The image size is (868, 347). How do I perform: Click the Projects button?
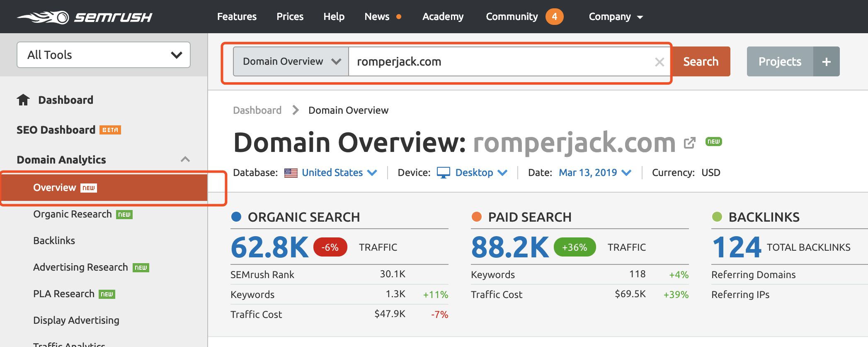[780, 61]
